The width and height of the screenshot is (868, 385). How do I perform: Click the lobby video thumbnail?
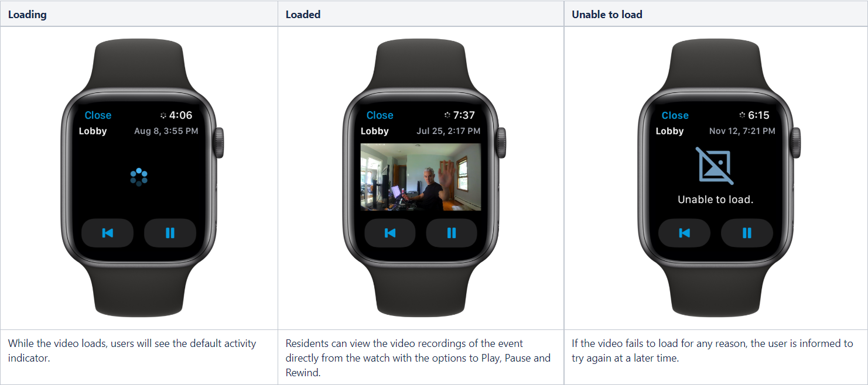[421, 177]
